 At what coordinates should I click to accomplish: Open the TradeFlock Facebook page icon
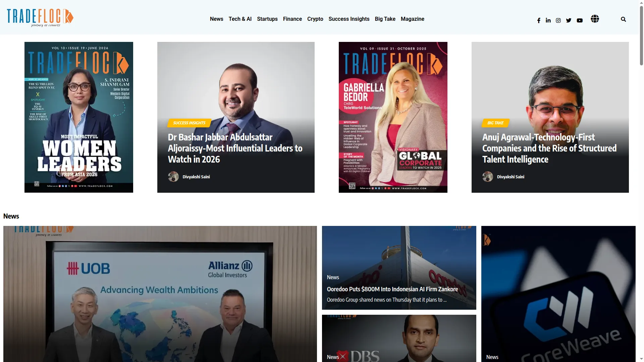click(x=539, y=20)
